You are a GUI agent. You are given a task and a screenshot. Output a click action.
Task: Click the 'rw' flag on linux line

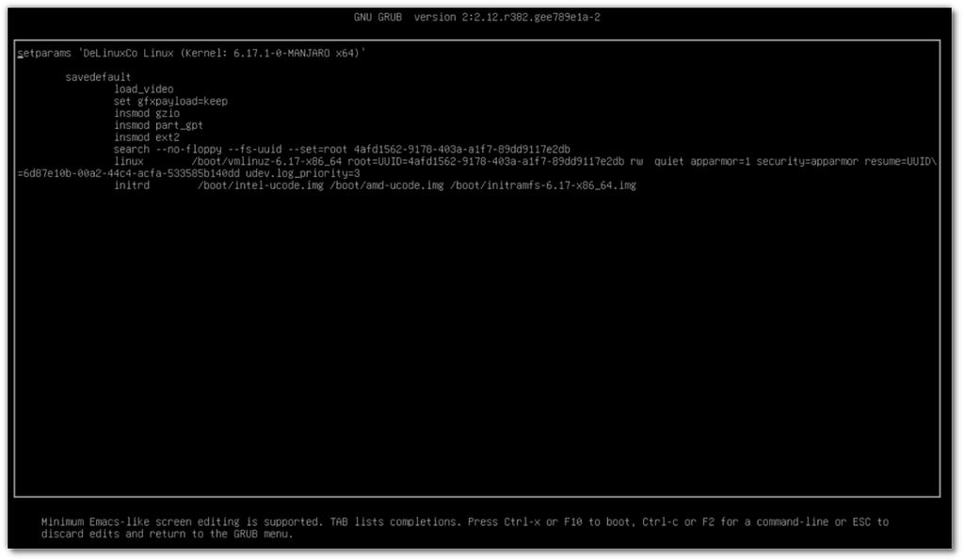[x=637, y=162]
